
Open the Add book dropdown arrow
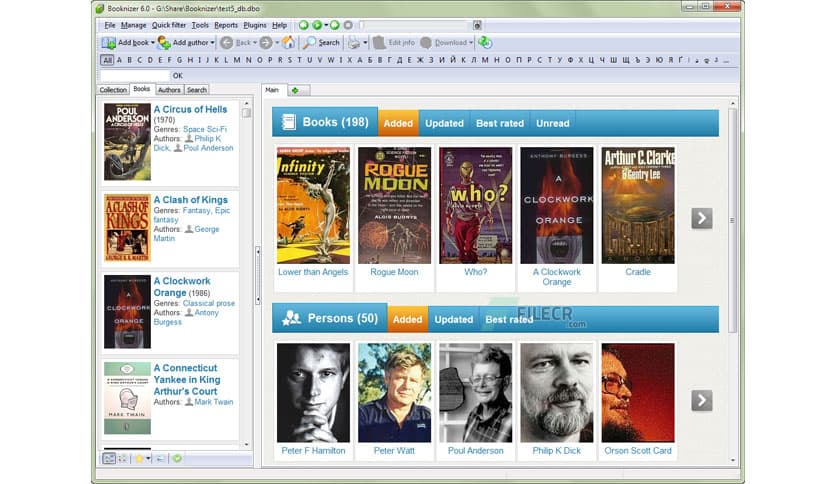(x=152, y=43)
